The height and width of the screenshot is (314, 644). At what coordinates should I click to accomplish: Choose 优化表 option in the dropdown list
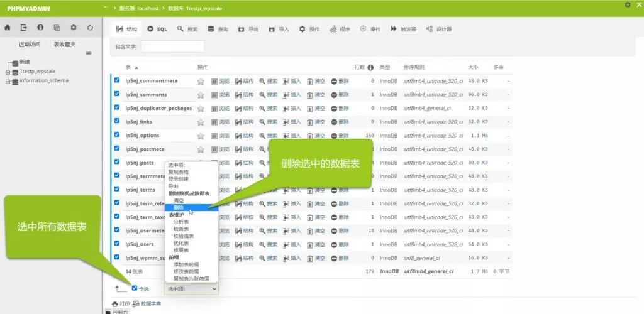191,243
